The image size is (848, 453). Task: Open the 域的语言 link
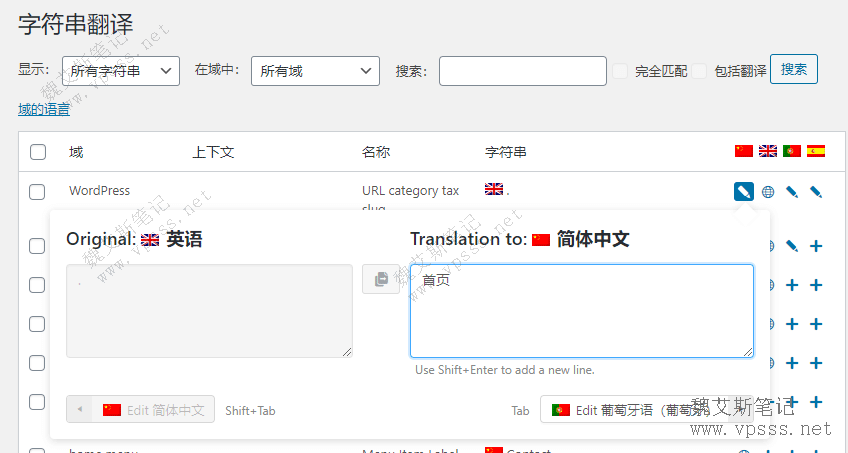click(44, 110)
